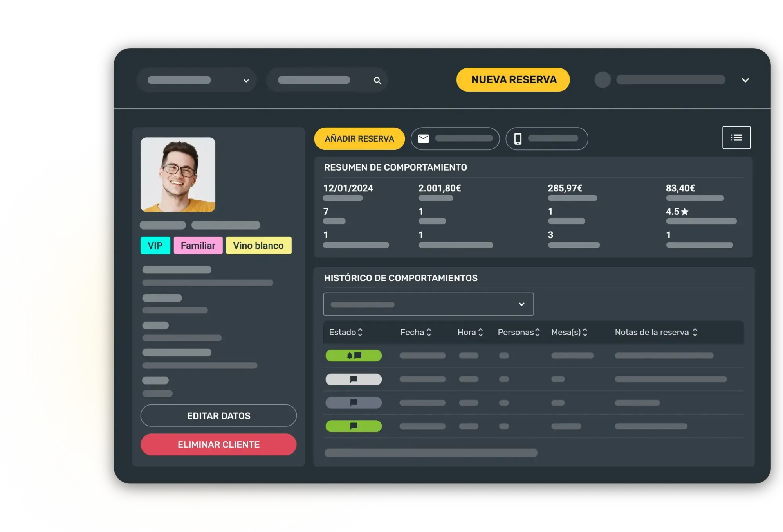The width and height of the screenshot is (783, 532).
Task: Expand the user account chevron
Action: click(745, 80)
